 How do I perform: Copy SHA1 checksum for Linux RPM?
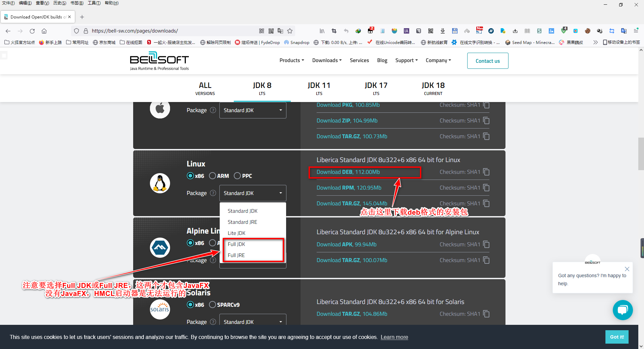[486, 188]
